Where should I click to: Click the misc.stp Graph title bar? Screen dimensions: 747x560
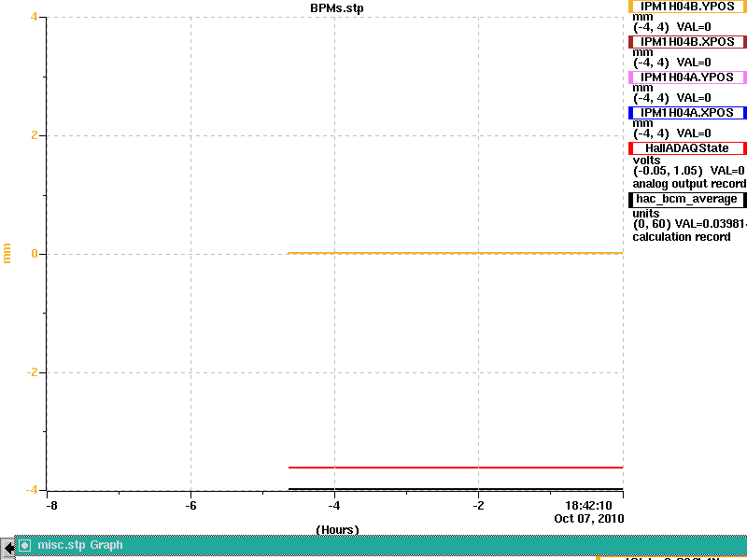pos(381,545)
